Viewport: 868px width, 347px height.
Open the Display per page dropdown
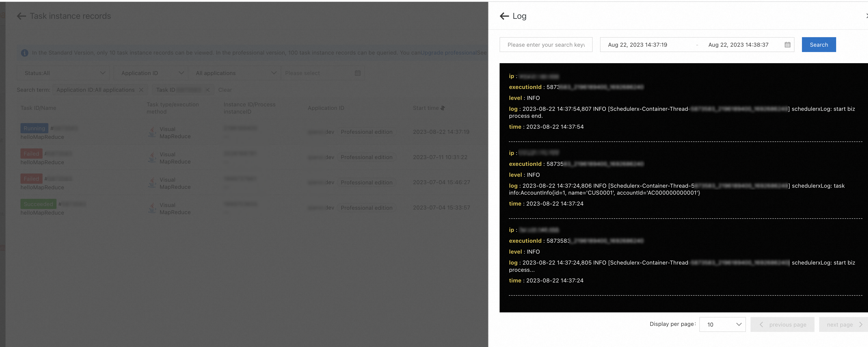722,324
